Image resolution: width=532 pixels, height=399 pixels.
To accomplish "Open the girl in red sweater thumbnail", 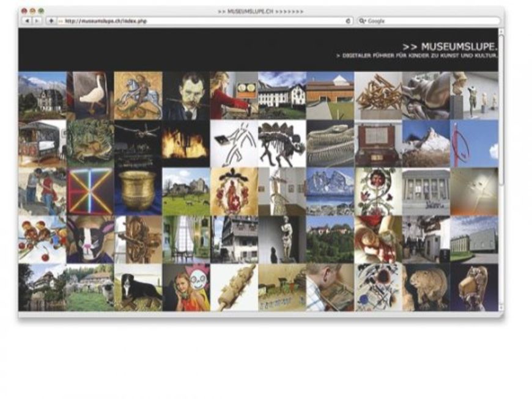I will coord(234,95).
